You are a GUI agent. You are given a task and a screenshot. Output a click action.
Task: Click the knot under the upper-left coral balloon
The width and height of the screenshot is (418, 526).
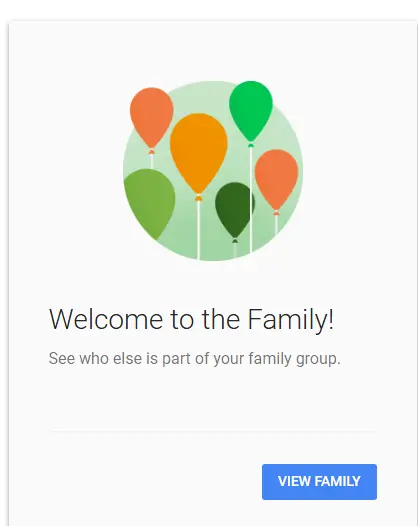tap(152, 151)
